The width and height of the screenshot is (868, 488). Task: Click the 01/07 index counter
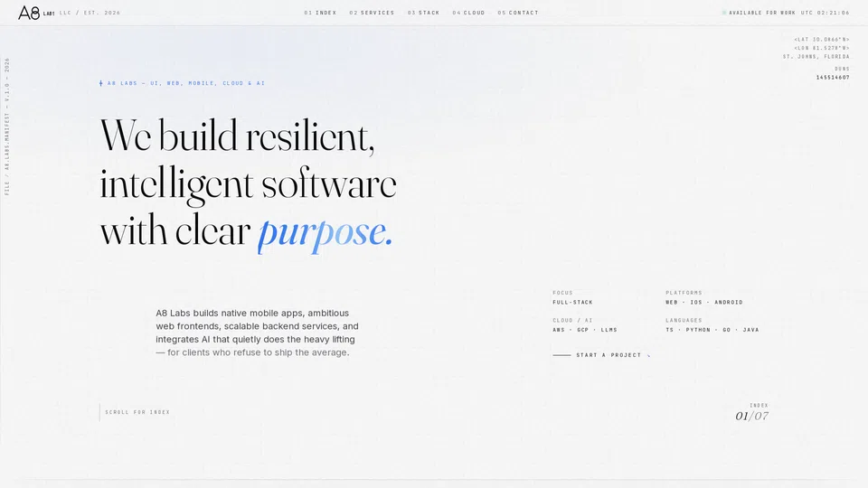pos(751,416)
